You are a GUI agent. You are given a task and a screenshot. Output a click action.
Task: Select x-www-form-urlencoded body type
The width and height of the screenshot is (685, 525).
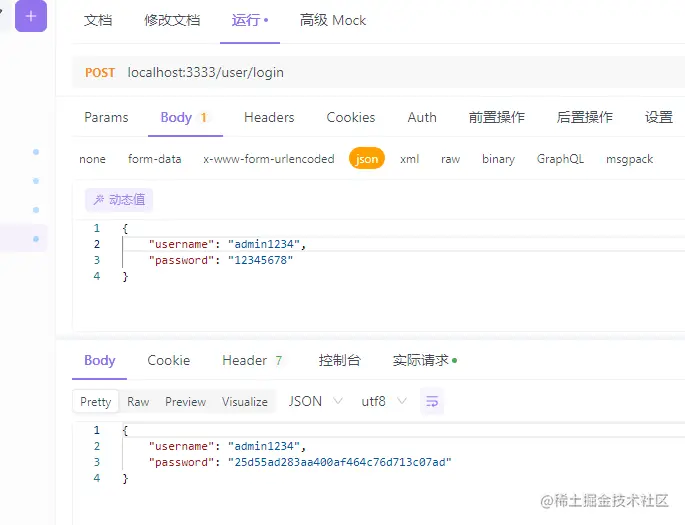(x=269, y=159)
